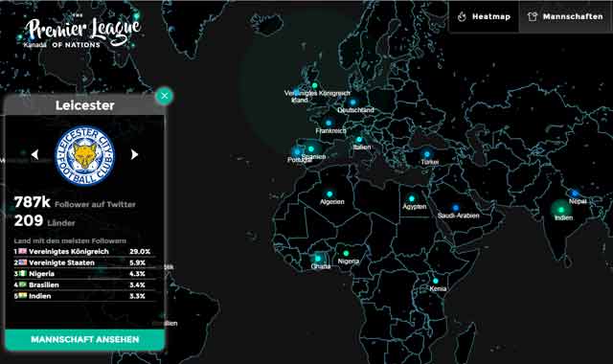Select the Kenia map marker
The width and height of the screenshot is (613, 364).
(x=436, y=281)
